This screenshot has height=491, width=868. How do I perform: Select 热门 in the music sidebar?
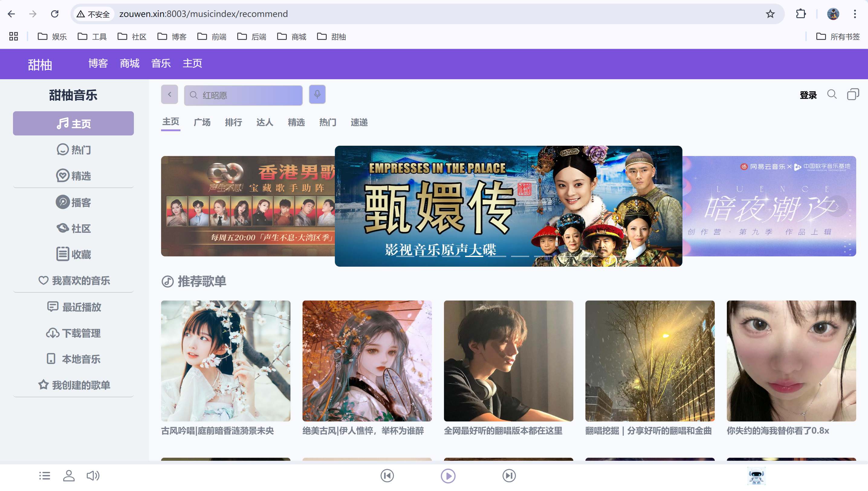click(73, 149)
